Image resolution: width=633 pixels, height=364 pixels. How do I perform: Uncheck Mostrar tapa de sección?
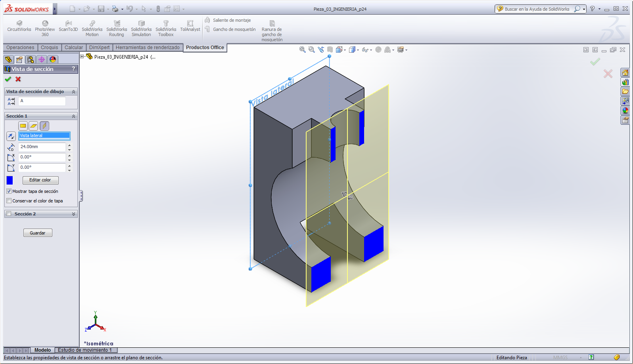click(x=9, y=191)
